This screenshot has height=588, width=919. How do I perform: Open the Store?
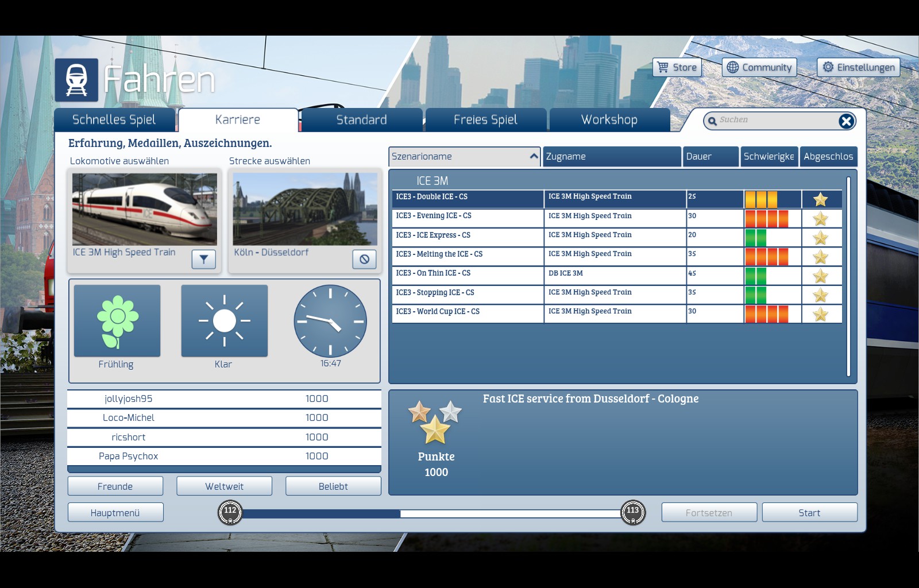tap(678, 67)
